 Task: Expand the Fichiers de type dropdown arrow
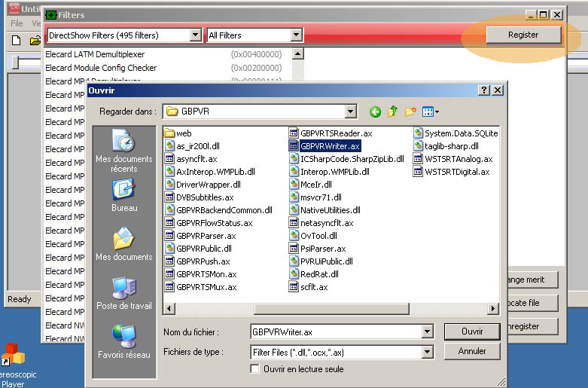(x=427, y=352)
